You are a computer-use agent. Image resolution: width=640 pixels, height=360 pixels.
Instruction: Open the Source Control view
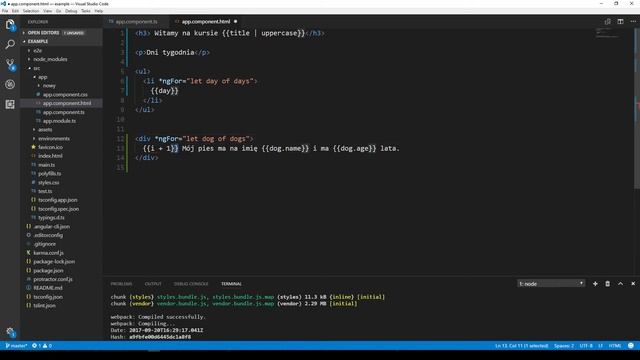click(x=10, y=64)
